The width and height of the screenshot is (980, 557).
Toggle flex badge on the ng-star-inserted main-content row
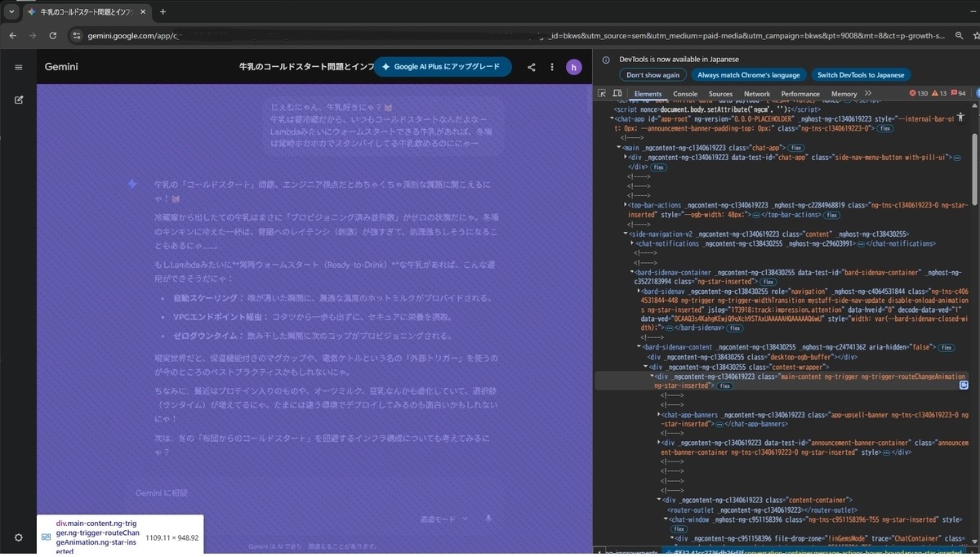(x=724, y=385)
